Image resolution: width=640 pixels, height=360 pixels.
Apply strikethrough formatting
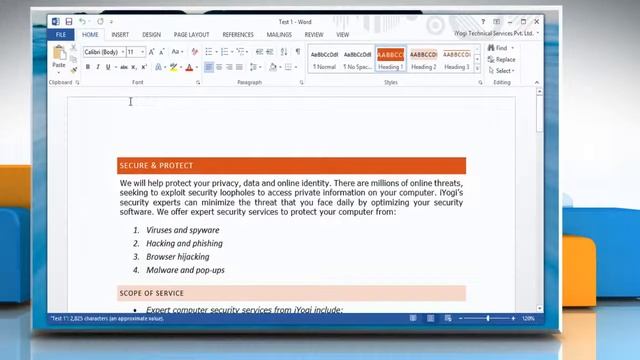pos(124,67)
